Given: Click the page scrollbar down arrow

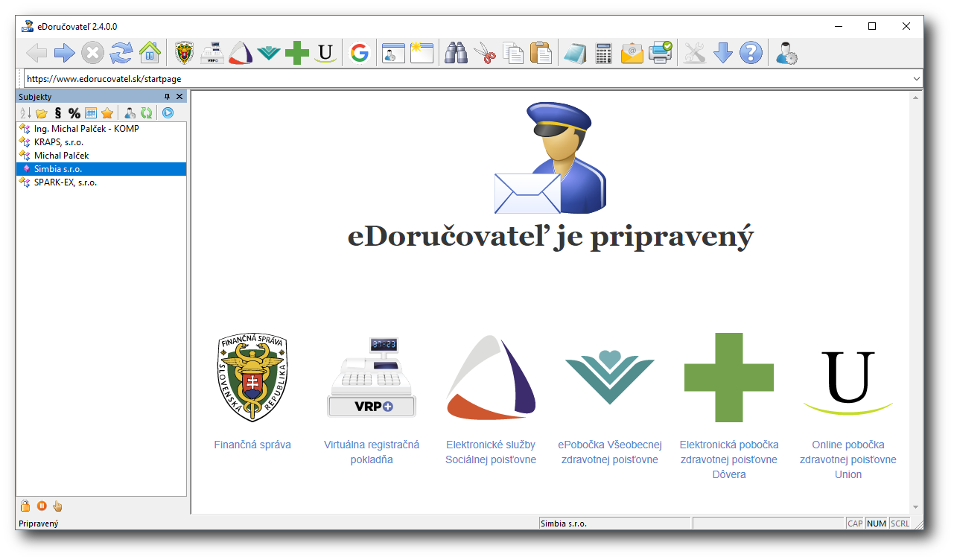Looking at the screenshot, I should 916,507.
